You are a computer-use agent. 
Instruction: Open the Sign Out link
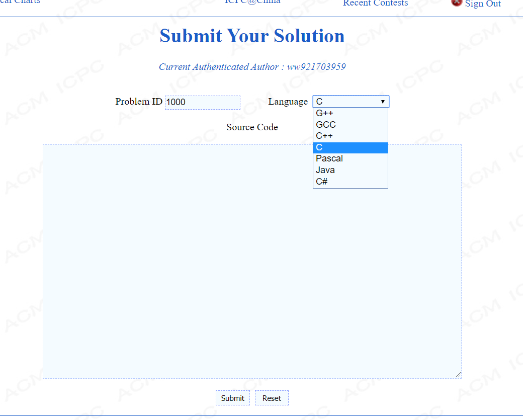(x=483, y=4)
